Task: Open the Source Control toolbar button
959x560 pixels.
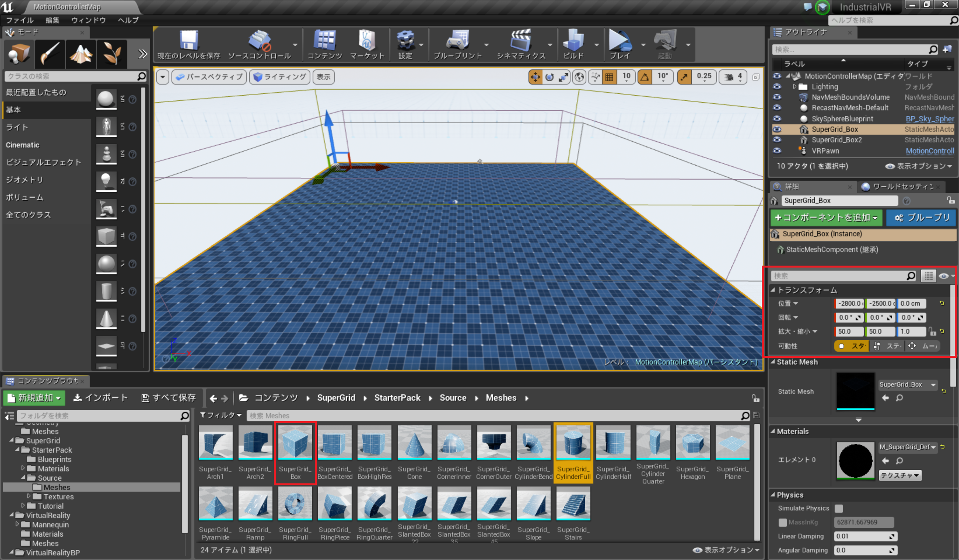Action: pyautogui.click(x=259, y=44)
